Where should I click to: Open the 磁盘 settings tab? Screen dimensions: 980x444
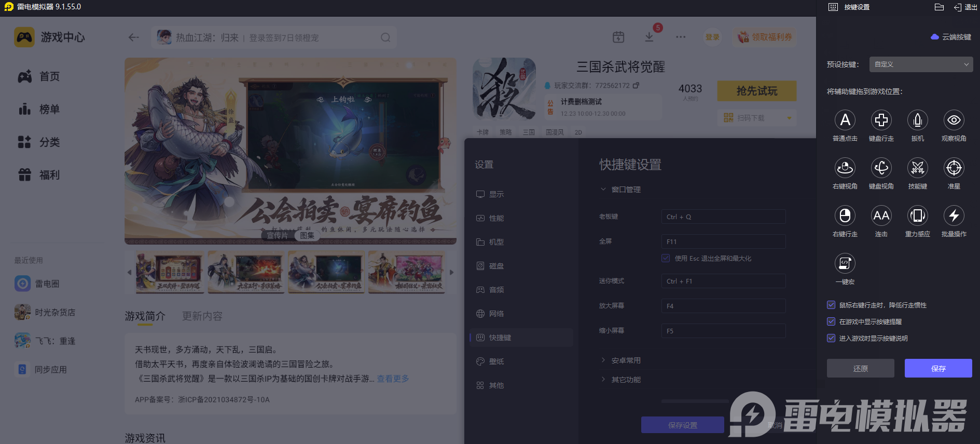tap(521, 266)
